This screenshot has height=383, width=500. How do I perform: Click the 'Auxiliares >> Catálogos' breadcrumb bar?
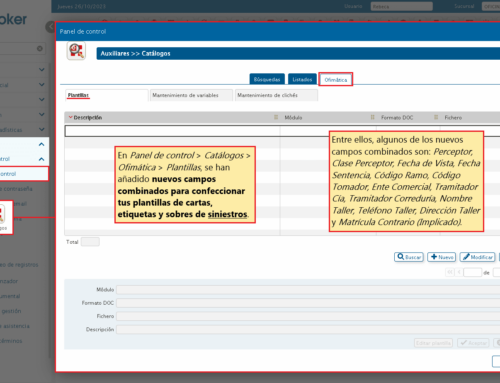[298, 54]
